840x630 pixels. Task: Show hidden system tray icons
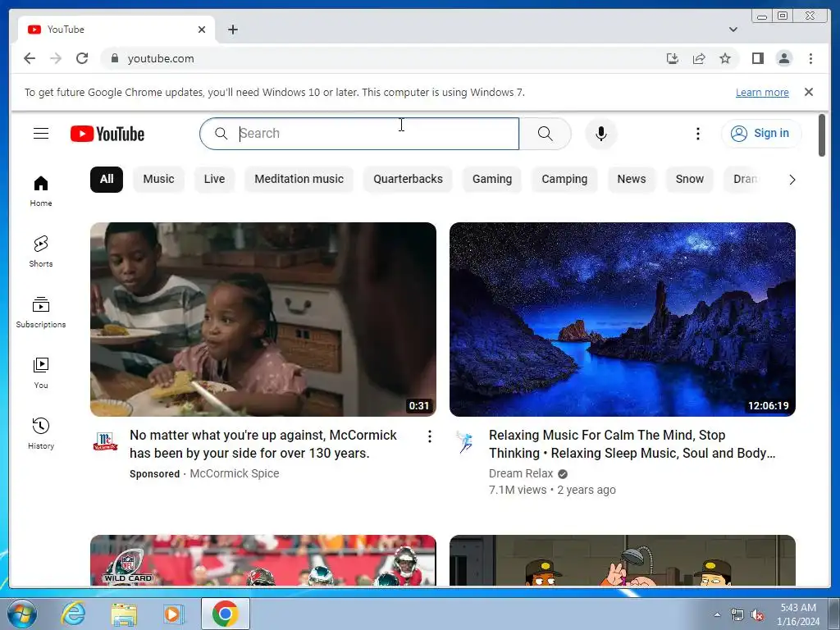click(717, 614)
